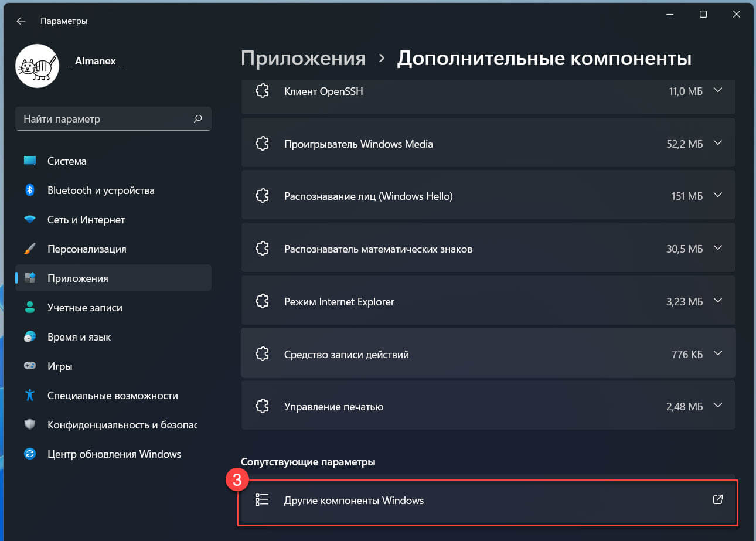The image size is (756, 541).
Task: Select Приложения in the sidebar
Action: [113, 278]
